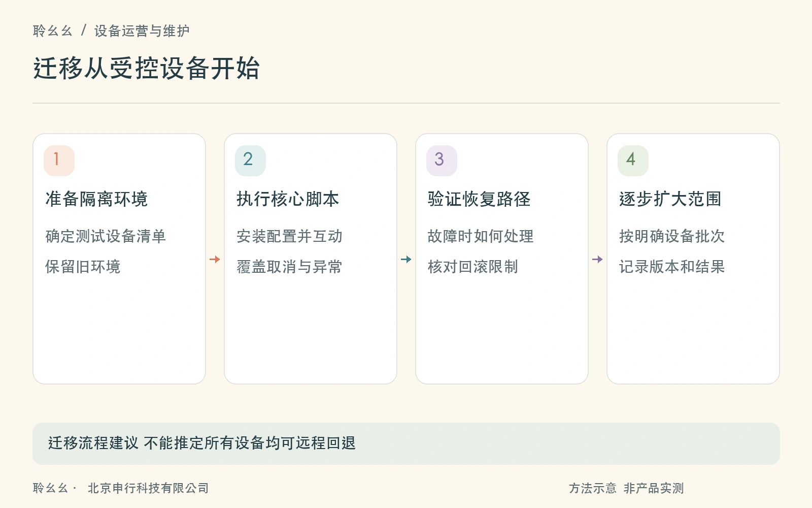Click footer text 北京申行科技有限公司

(148, 488)
